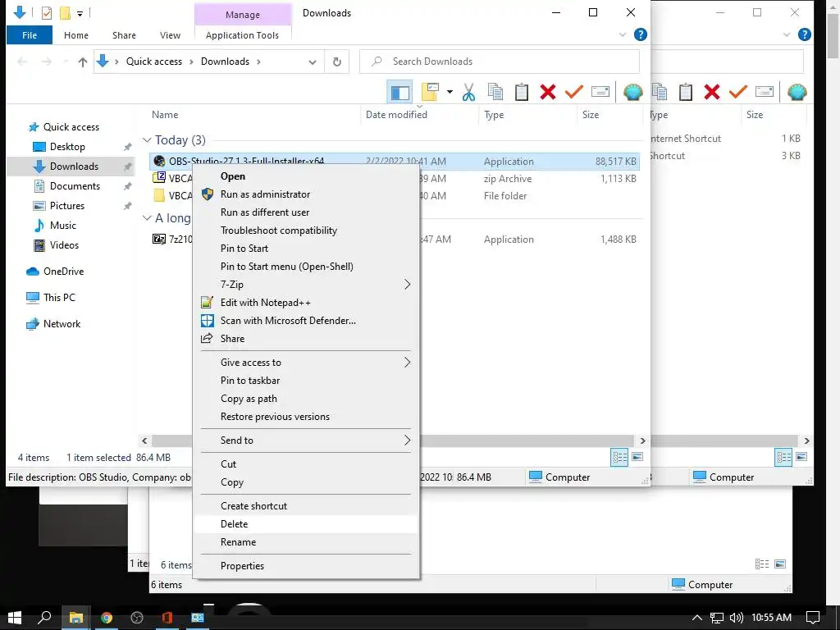Choose Run as administrator from context menu
This screenshot has width=840, height=630.
(x=305, y=194)
